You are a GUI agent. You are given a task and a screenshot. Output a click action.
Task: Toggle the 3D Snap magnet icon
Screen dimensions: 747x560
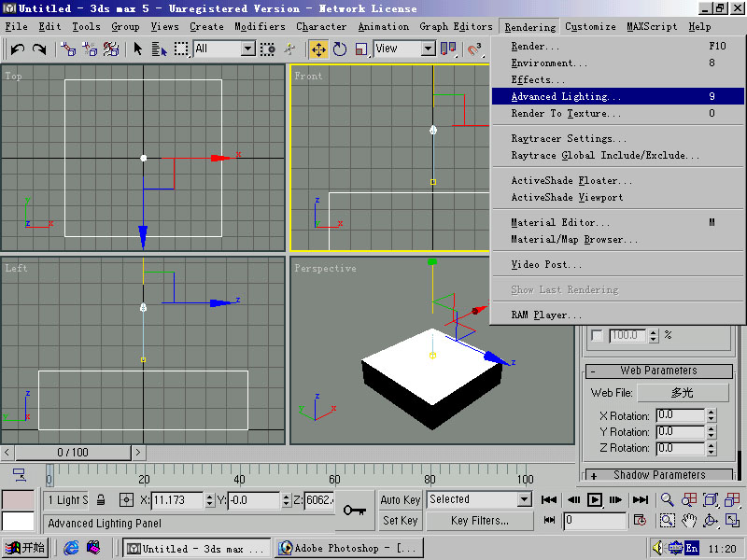pos(474,49)
